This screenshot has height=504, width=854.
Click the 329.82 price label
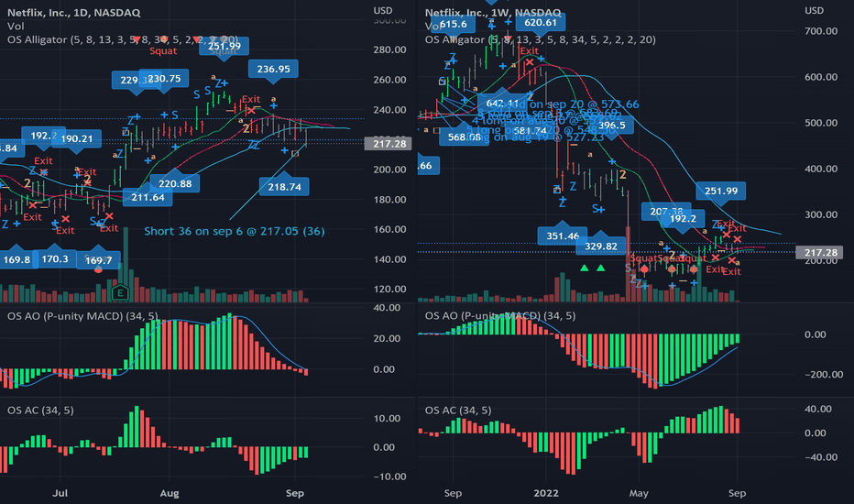click(x=601, y=247)
